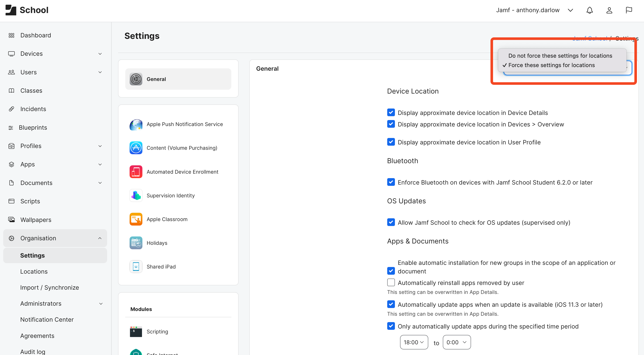Open Apple Classroom settings
Viewport: 644px width, 355px height.
(178, 219)
